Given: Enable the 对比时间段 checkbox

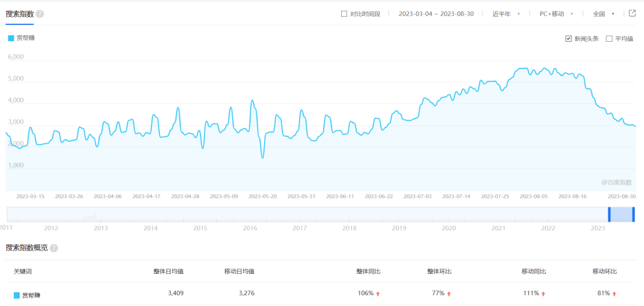Looking at the screenshot, I should point(344,14).
